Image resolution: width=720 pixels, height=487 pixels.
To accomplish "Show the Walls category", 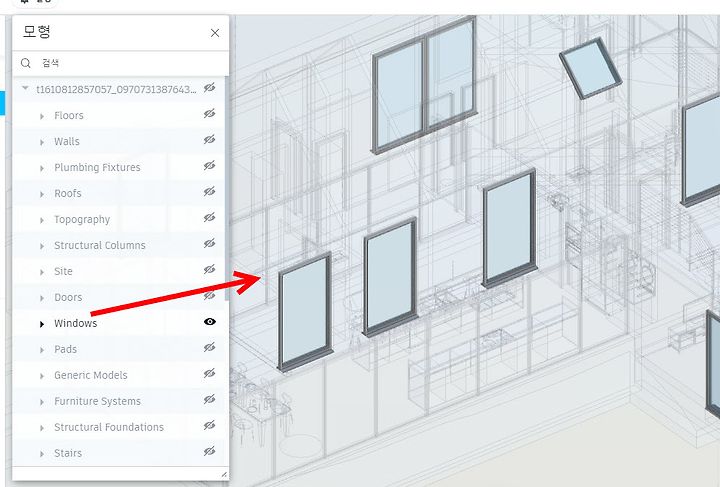I will 209,140.
